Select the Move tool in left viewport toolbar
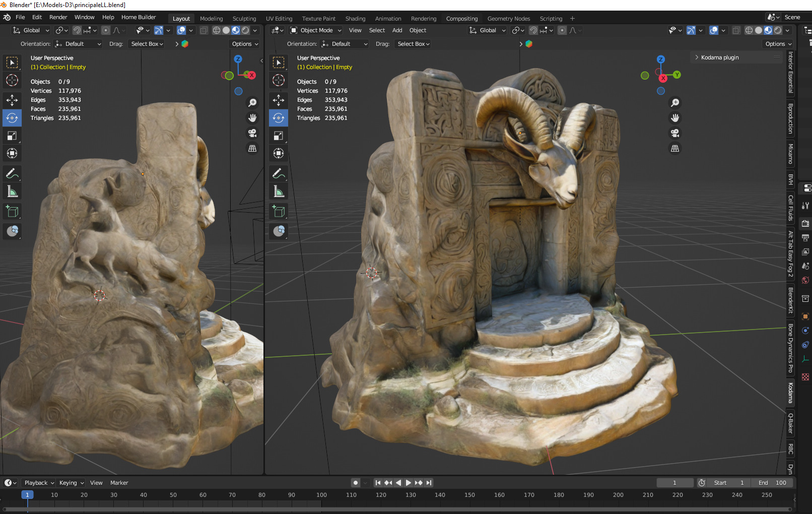The width and height of the screenshot is (812, 514). 12,100
